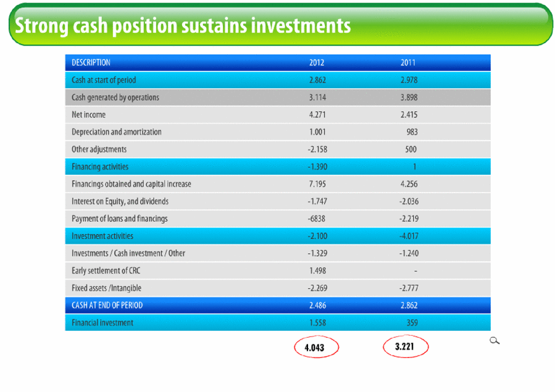Click the 359 financial investment value
This screenshot has height=392, width=555.
point(412,323)
